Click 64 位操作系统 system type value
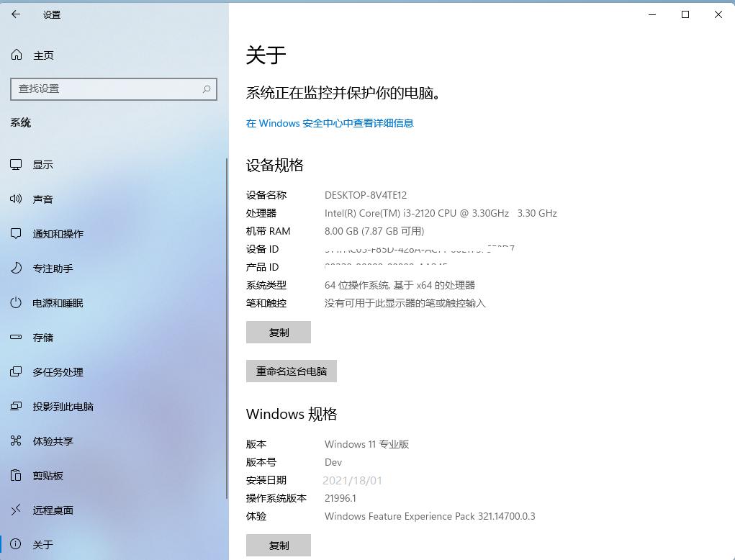Image resolution: width=735 pixels, height=560 pixels. pos(400,285)
